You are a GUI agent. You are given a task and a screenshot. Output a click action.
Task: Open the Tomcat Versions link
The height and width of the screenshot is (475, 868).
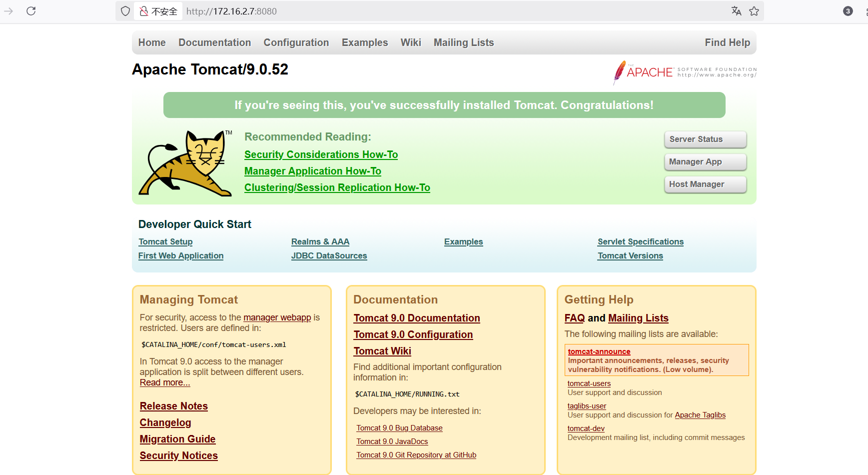click(x=631, y=255)
